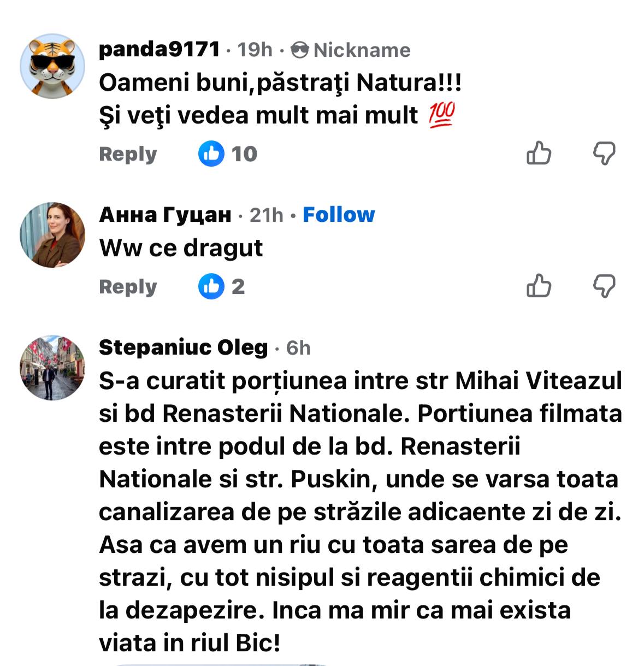Reply to Анна Гуцан's comment
Image resolution: width=644 pixels, height=666 pixels.
[128, 287]
